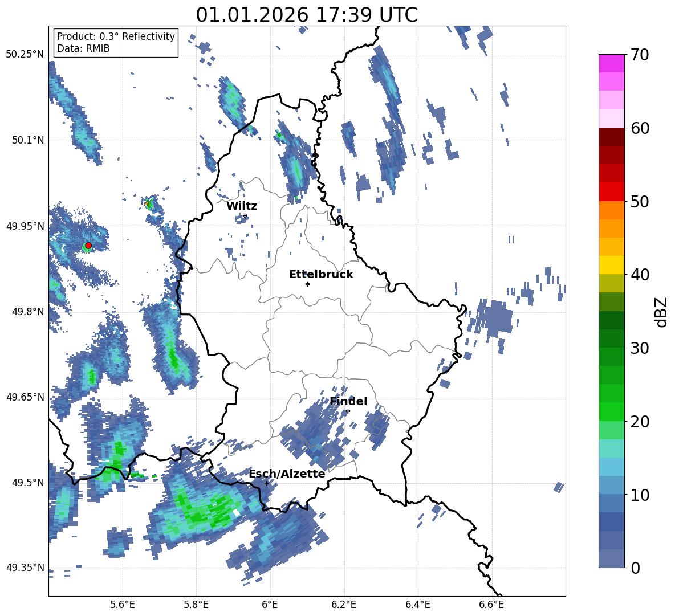Click the colorbar tick label 0

point(635,568)
